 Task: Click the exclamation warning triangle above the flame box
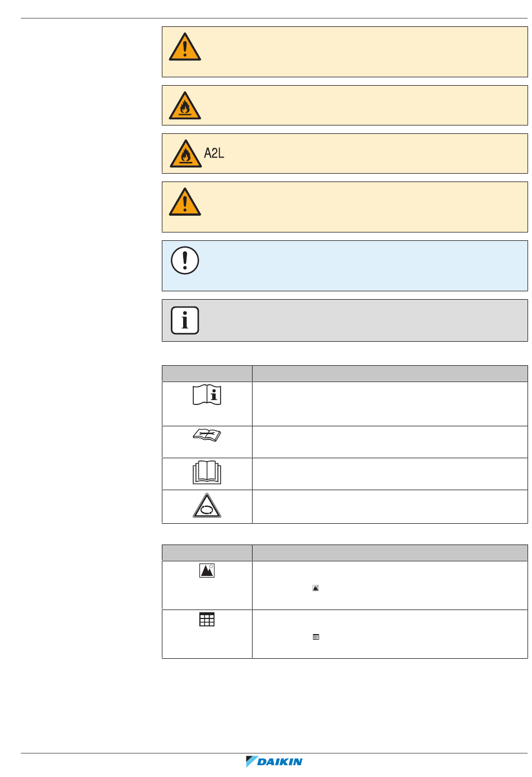point(185,46)
